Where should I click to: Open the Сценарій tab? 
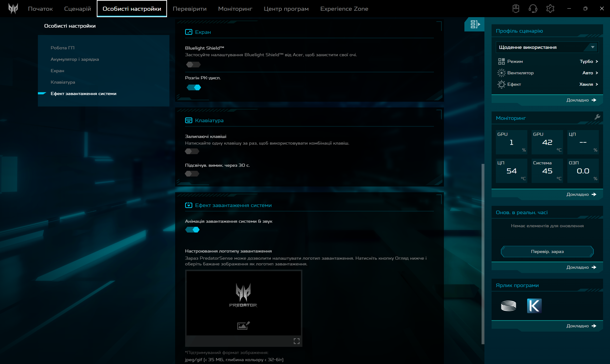click(77, 9)
